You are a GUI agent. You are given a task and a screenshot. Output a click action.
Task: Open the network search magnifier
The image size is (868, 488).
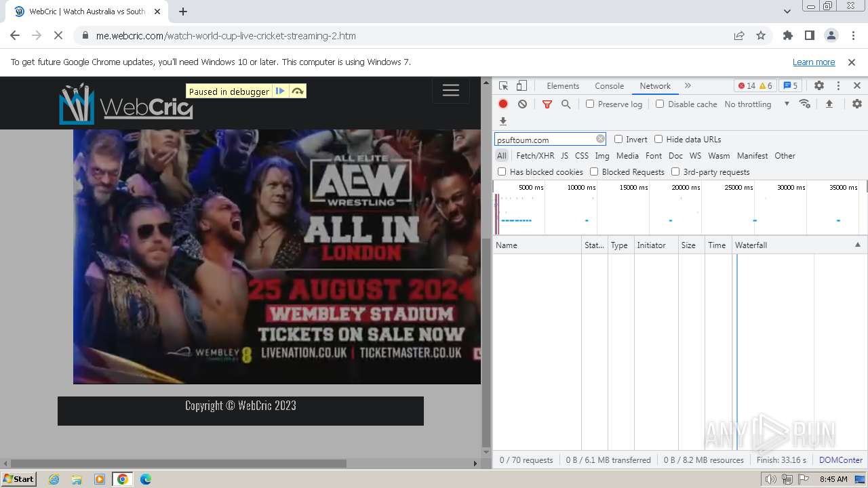click(x=566, y=104)
